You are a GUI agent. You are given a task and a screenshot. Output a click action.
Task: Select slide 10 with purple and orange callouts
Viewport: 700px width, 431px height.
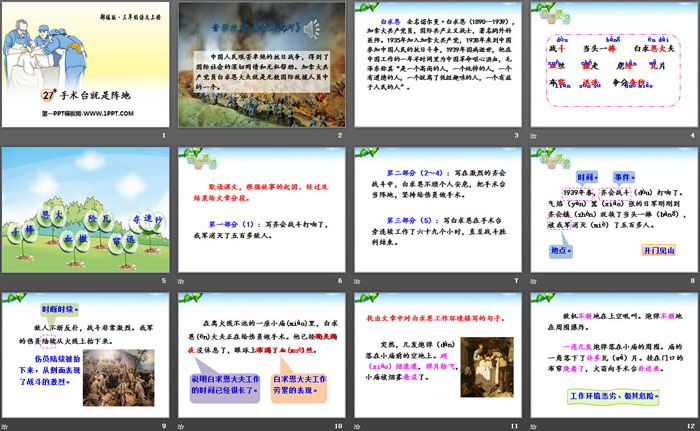tap(262, 355)
